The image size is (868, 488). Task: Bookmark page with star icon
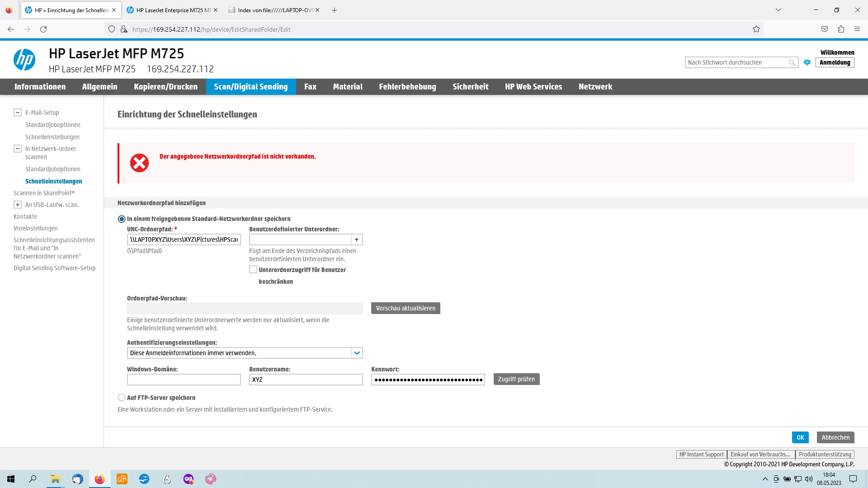tap(756, 29)
